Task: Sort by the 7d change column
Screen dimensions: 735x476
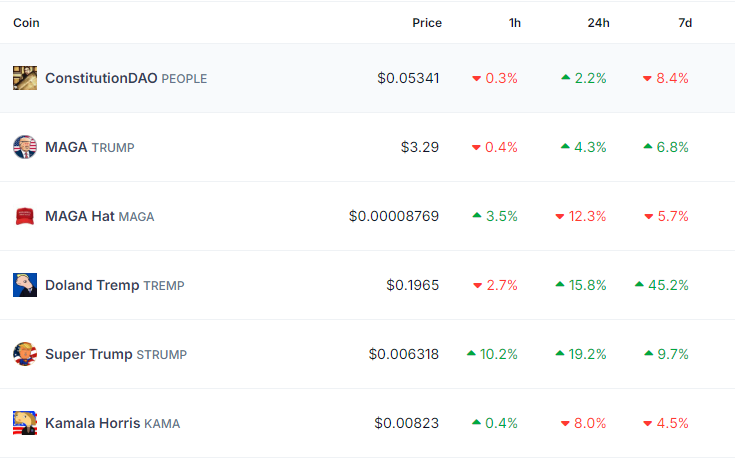Action: pyautogui.click(x=685, y=23)
